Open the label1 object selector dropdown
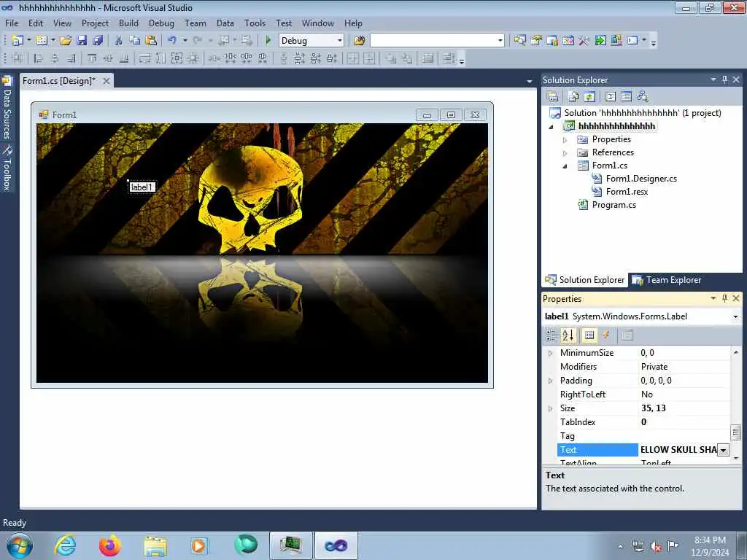This screenshot has height=560, width=747. (735, 316)
